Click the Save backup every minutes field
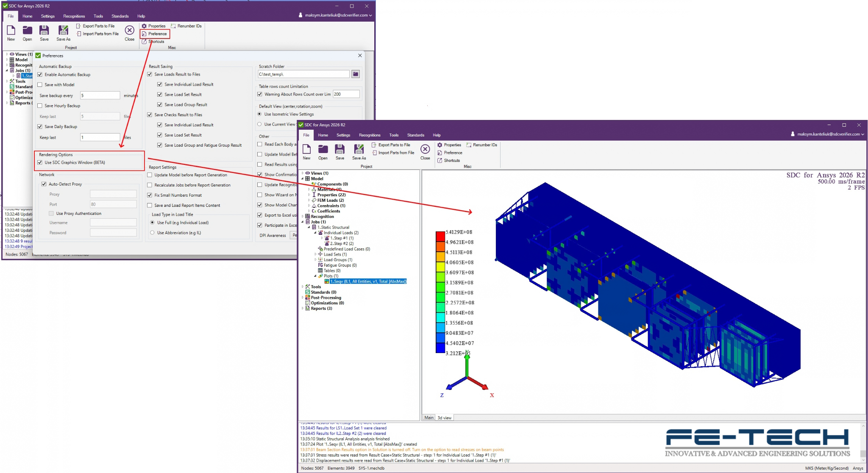868x473 pixels. (x=100, y=95)
